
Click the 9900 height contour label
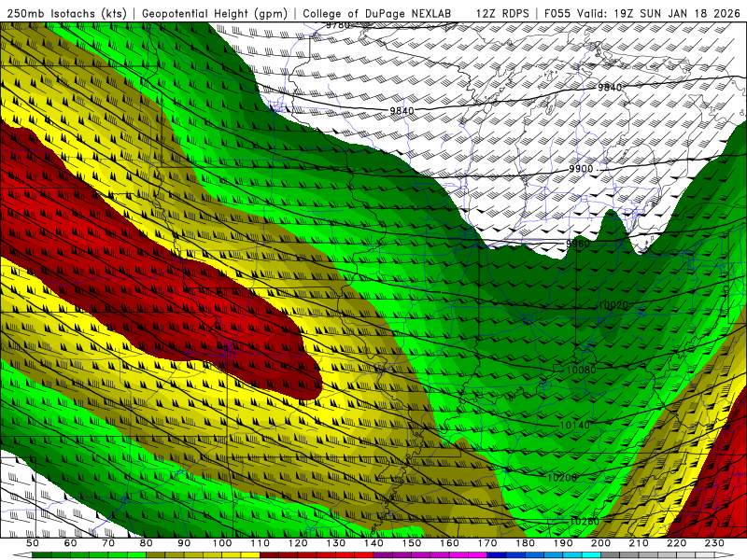click(x=581, y=169)
